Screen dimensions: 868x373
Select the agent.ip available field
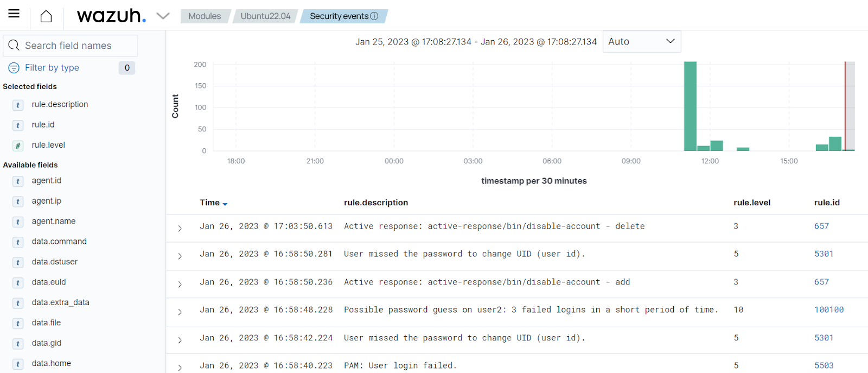coord(46,201)
